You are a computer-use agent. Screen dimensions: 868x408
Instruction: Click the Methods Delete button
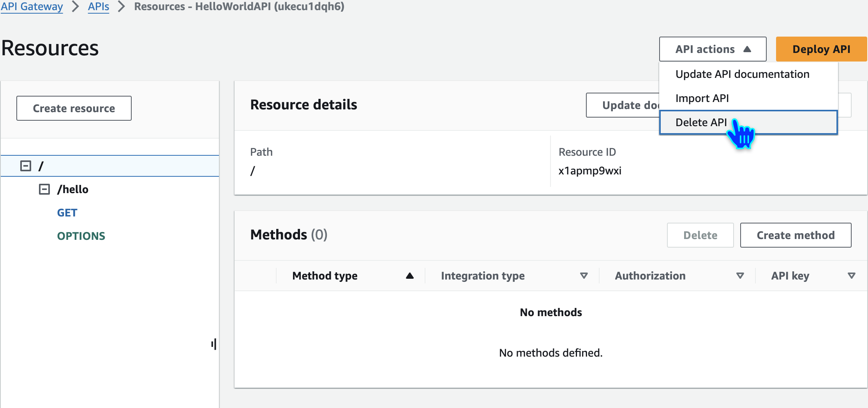pos(700,236)
